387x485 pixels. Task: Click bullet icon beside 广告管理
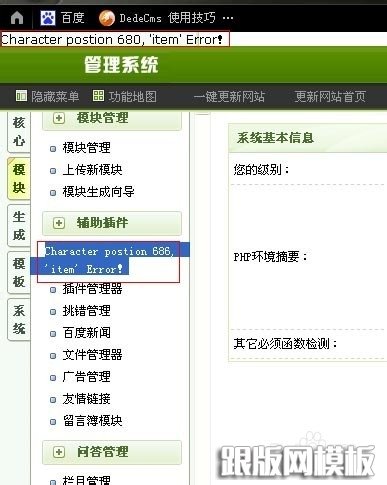(53, 378)
